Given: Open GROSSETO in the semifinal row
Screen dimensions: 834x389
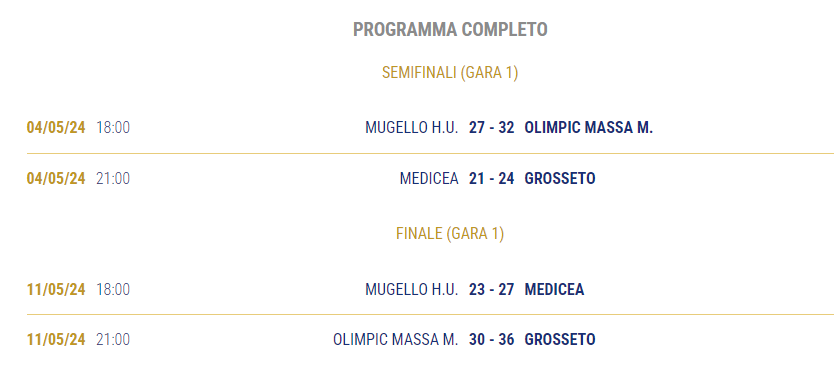Looking at the screenshot, I should [560, 178].
